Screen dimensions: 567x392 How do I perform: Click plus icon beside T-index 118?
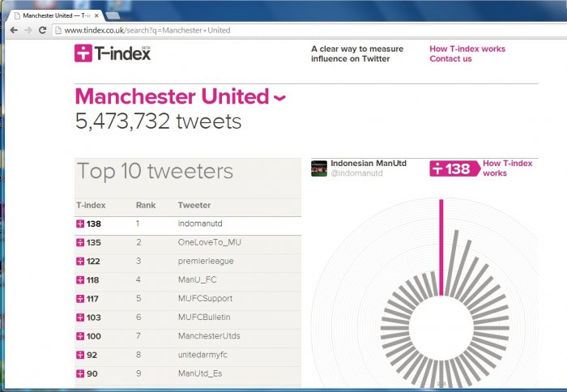80,279
